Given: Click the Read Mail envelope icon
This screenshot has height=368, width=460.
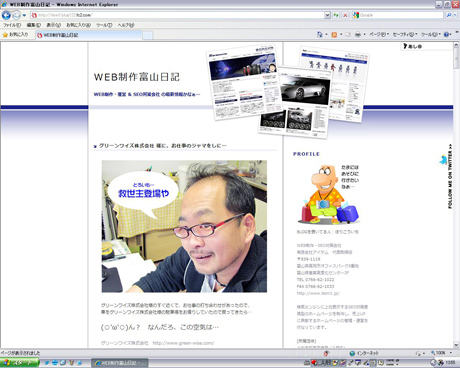Looking at the screenshot, I should [x=348, y=35].
